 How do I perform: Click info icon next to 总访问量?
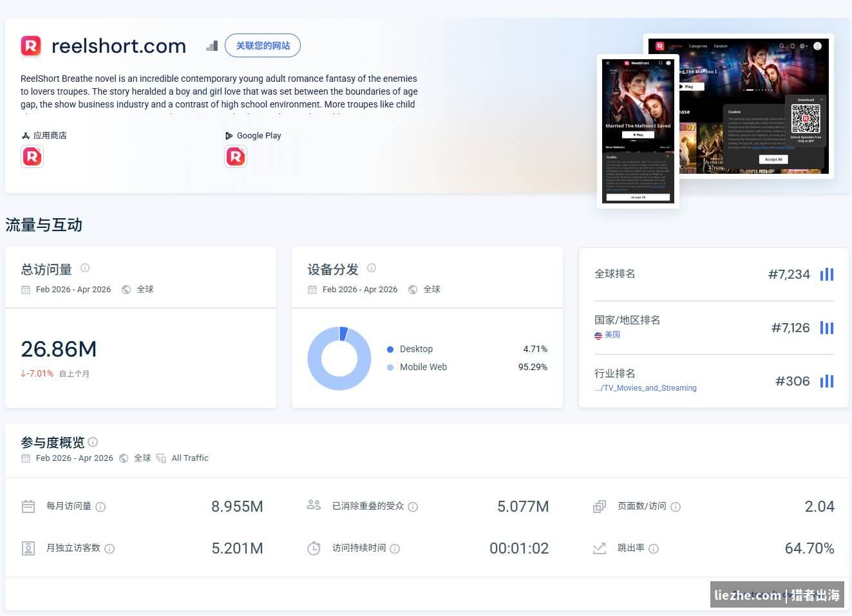(x=85, y=268)
